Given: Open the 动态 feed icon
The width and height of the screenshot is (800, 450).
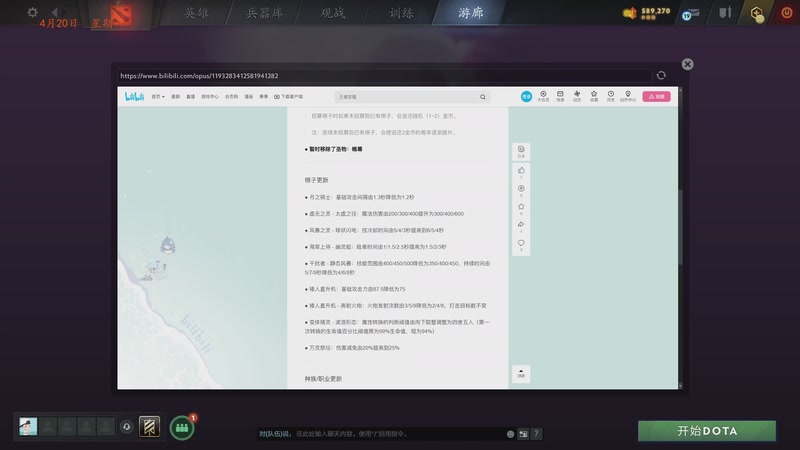Looking at the screenshot, I should [x=577, y=96].
